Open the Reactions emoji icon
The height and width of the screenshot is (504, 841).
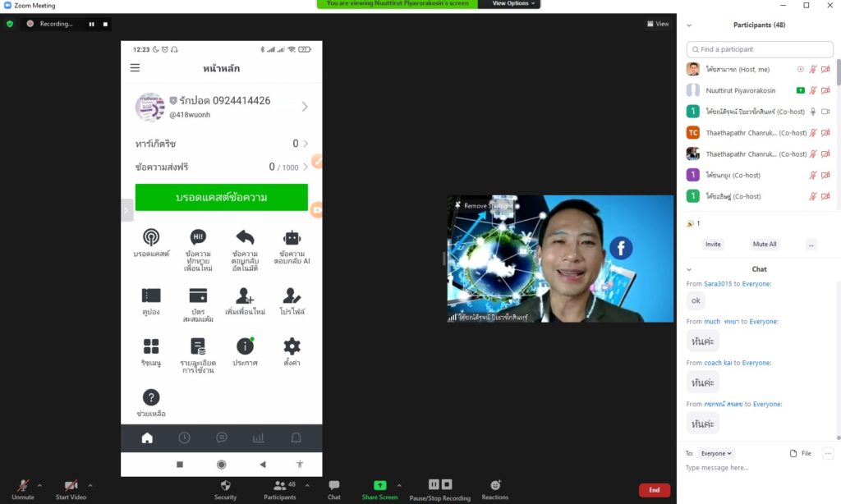click(495, 485)
